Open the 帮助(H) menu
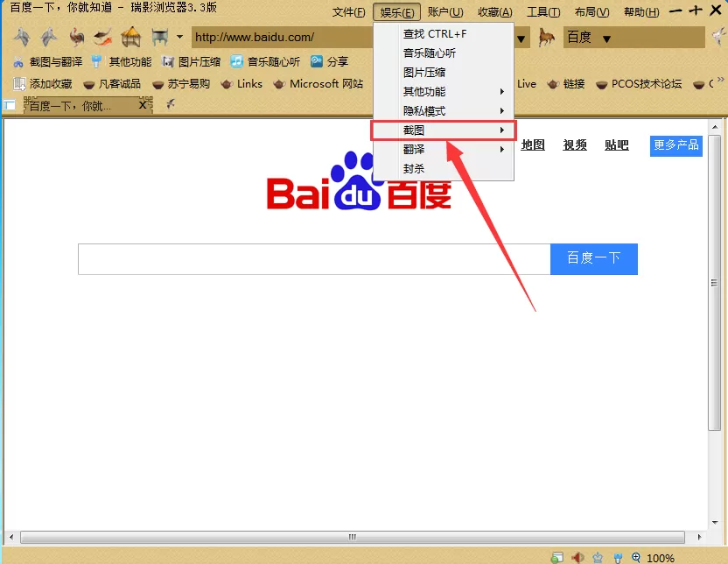This screenshot has height=564, width=728. [x=641, y=12]
